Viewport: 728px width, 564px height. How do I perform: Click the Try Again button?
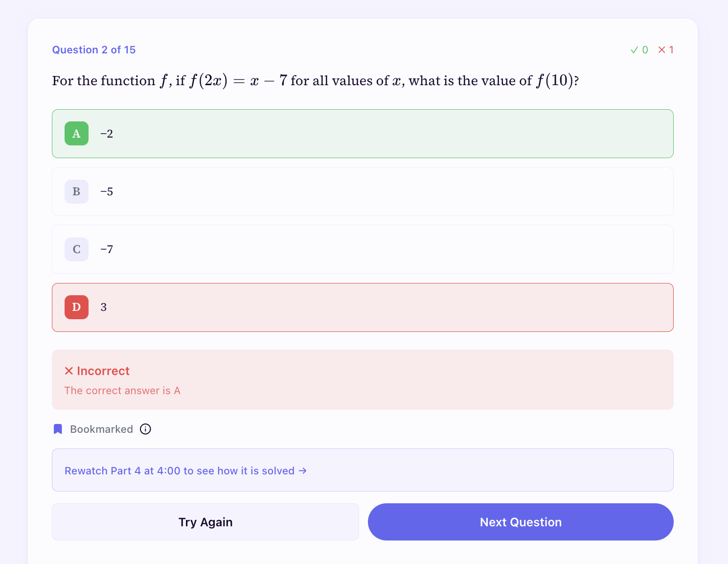click(x=205, y=522)
